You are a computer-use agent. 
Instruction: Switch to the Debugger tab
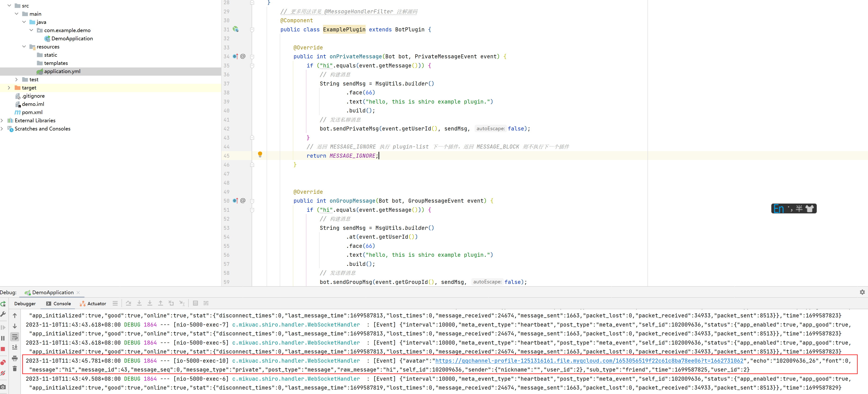pyautogui.click(x=25, y=303)
